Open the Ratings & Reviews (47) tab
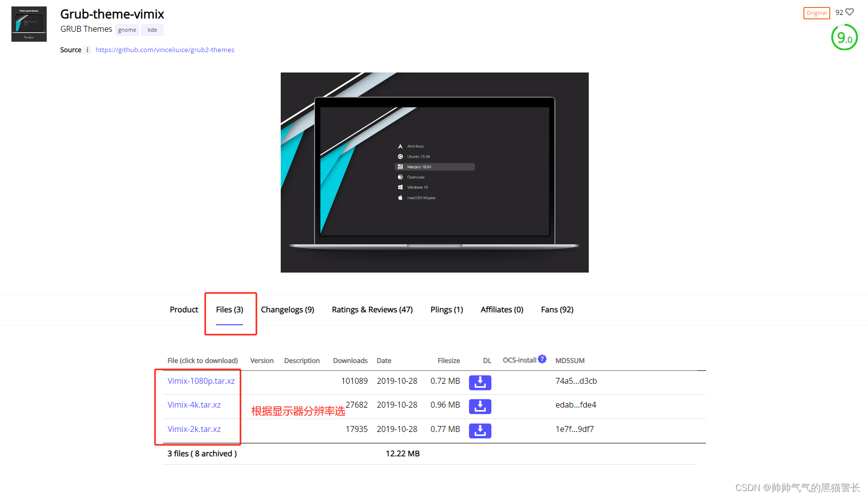Image resolution: width=868 pixels, height=497 pixels. [x=372, y=309]
